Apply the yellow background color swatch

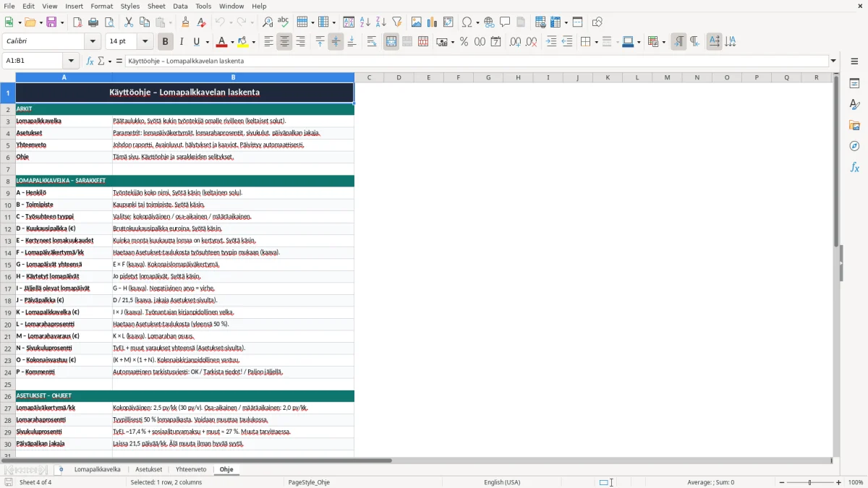243,42
